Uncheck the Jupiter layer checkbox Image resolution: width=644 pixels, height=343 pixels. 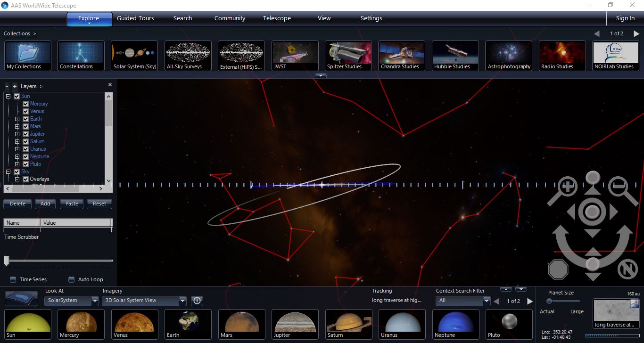click(x=26, y=134)
